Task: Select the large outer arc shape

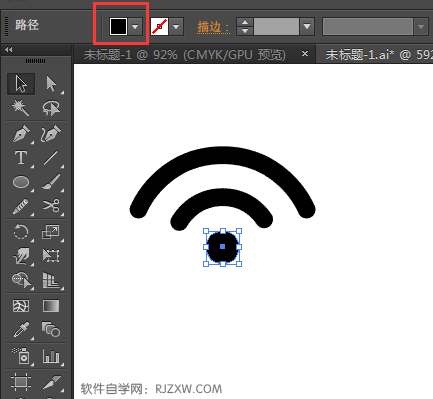Action: 222,154
